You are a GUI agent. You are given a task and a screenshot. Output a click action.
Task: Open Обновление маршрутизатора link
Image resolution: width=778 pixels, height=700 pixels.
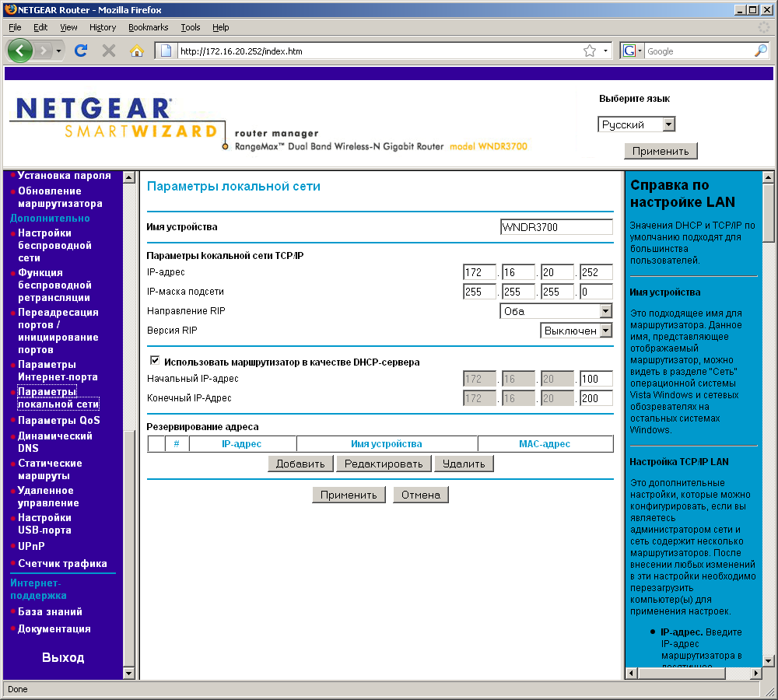60,198
